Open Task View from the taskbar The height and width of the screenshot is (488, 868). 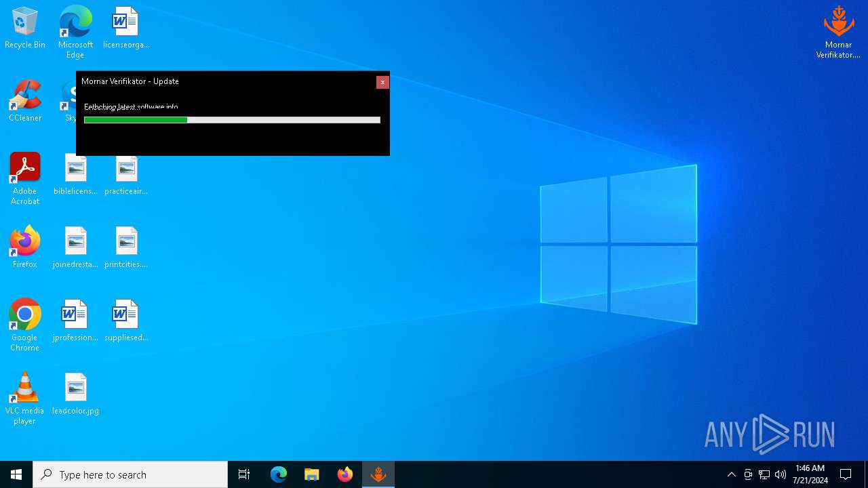[x=244, y=474]
